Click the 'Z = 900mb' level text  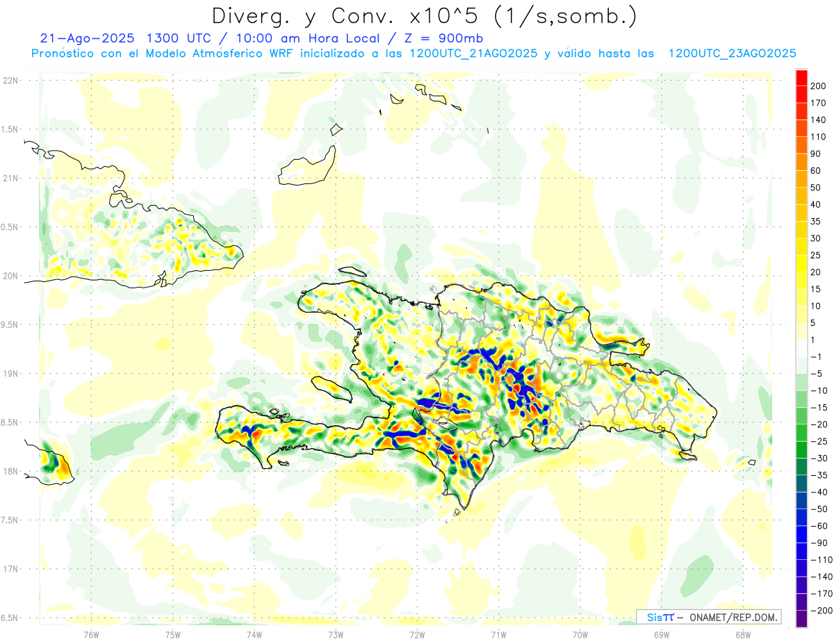[442, 38]
